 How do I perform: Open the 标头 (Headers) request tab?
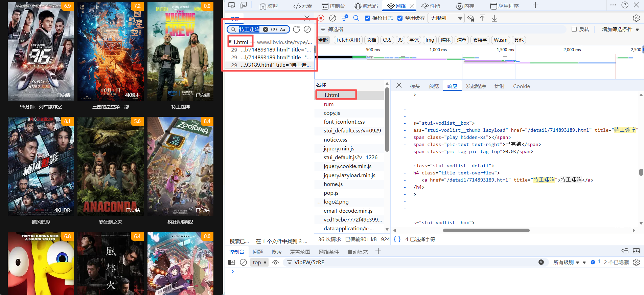coord(415,86)
